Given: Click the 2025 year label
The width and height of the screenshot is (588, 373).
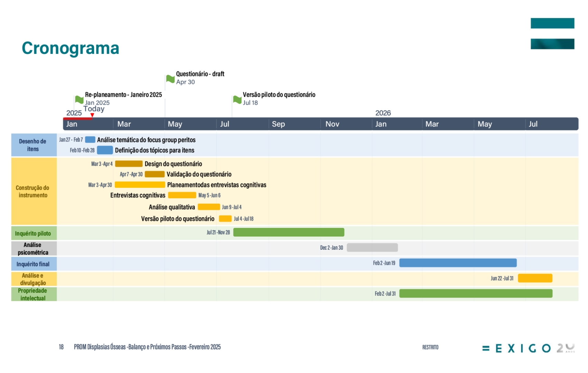Looking at the screenshot, I should click(x=74, y=113).
